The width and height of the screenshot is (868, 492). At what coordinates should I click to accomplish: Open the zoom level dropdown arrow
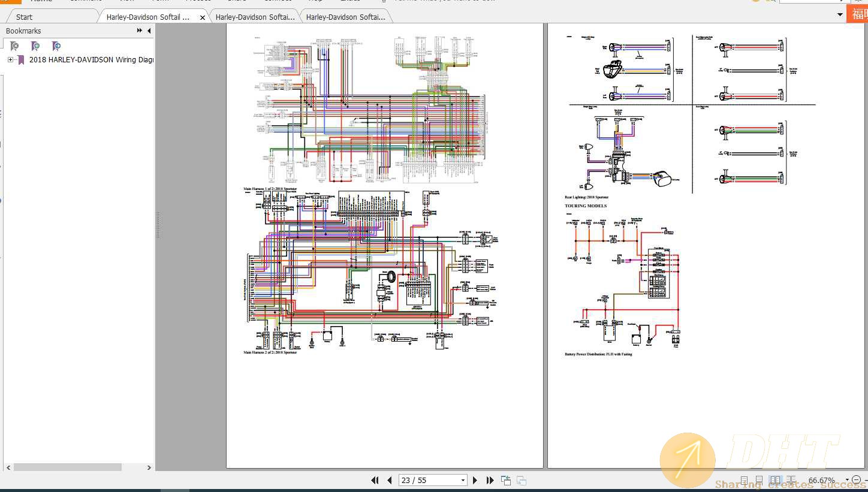click(x=847, y=480)
